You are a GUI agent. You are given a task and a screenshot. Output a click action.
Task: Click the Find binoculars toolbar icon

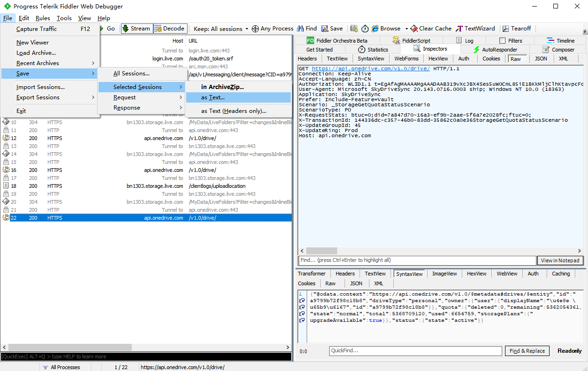[x=301, y=29]
